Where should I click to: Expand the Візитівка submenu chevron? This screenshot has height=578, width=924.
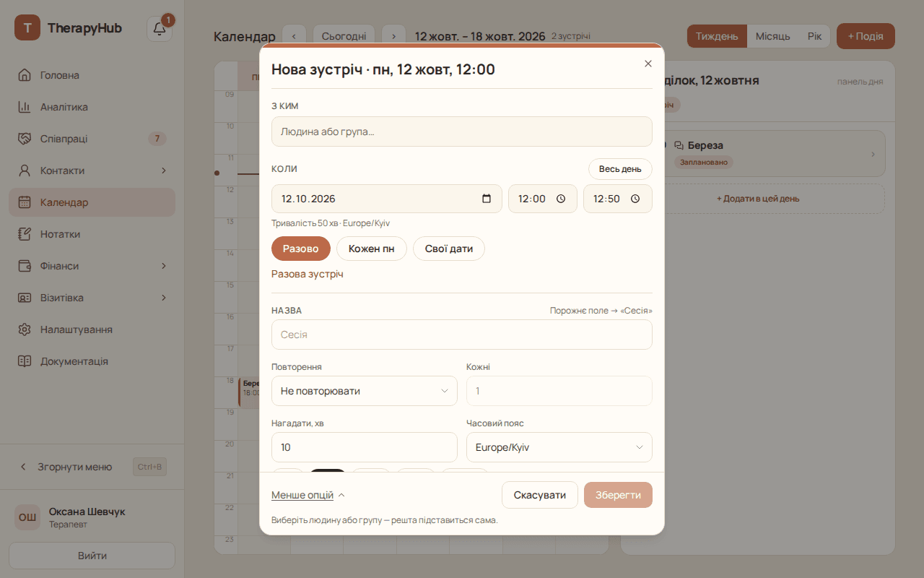(164, 298)
